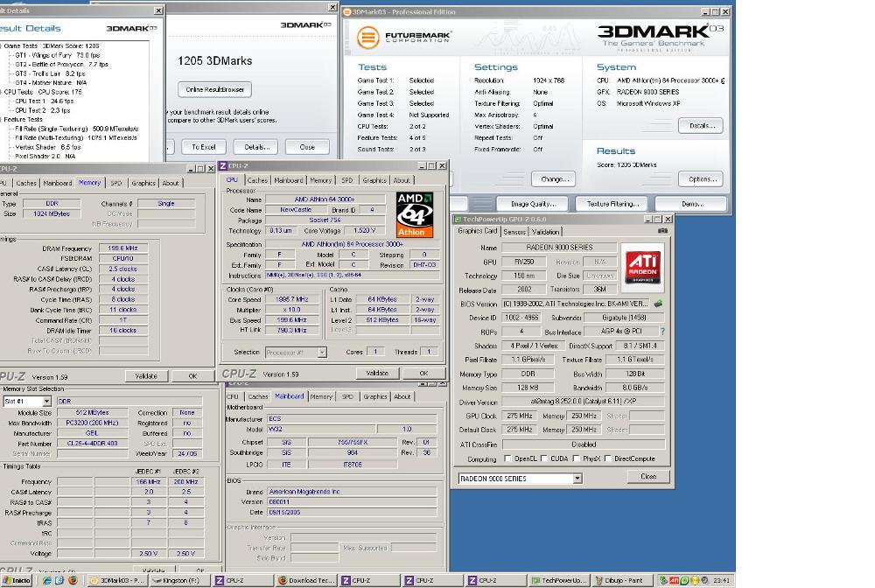Select the Vertex Shader result row
The height and width of the screenshot is (588, 875).
point(47,147)
